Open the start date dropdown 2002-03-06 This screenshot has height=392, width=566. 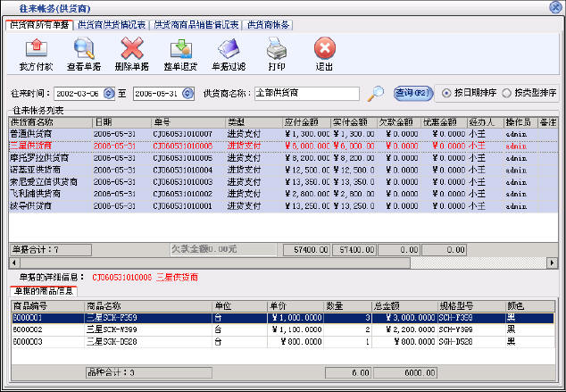click(110, 93)
